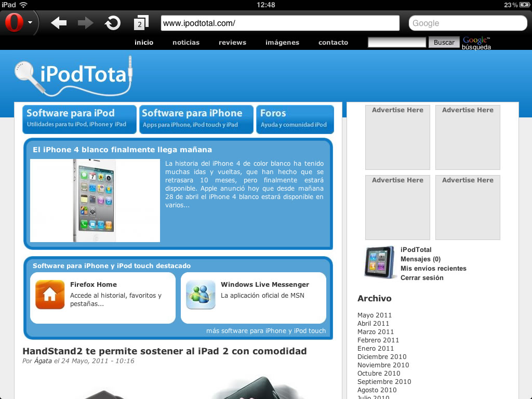532x399 pixels.
Task: Tap the Wi-Fi indicator in the status bar
Action: [x=23, y=5]
